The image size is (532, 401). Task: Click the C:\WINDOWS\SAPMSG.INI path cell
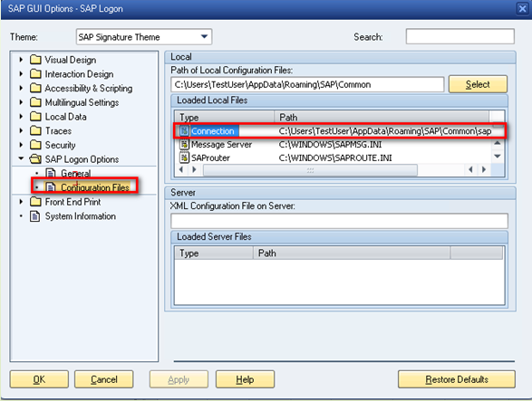330,145
